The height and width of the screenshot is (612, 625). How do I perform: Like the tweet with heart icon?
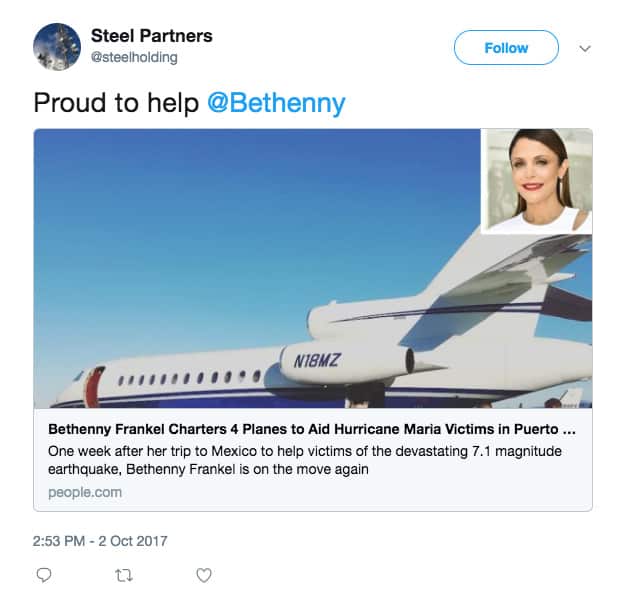pos(203,575)
